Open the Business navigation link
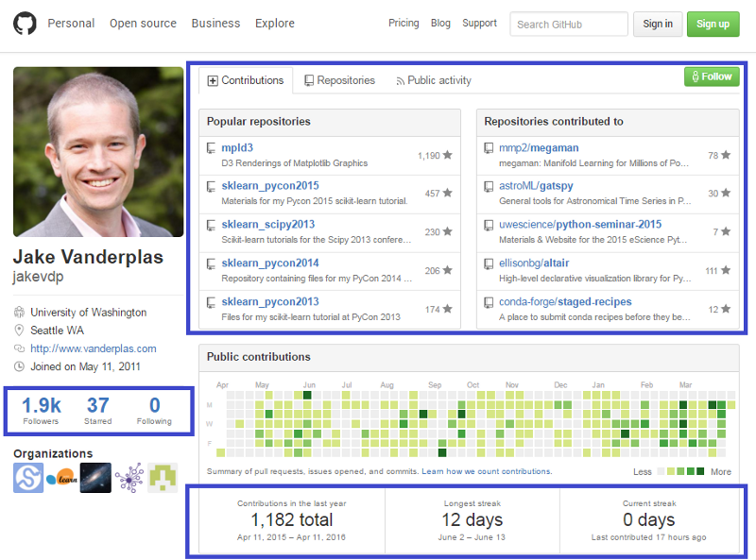This screenshot has height=560, width=756. pyautogui.click(x=215, y=23)
